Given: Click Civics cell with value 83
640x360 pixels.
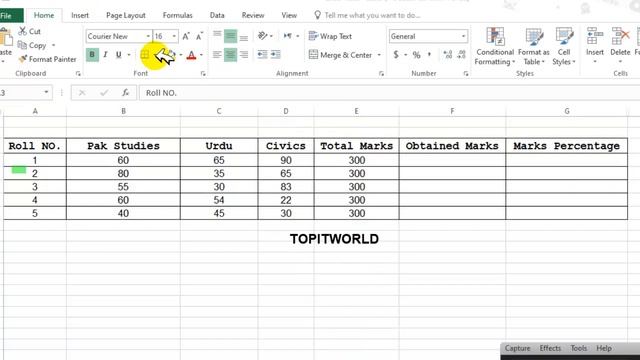Looking at the screenshot, I should pos(286,187).
